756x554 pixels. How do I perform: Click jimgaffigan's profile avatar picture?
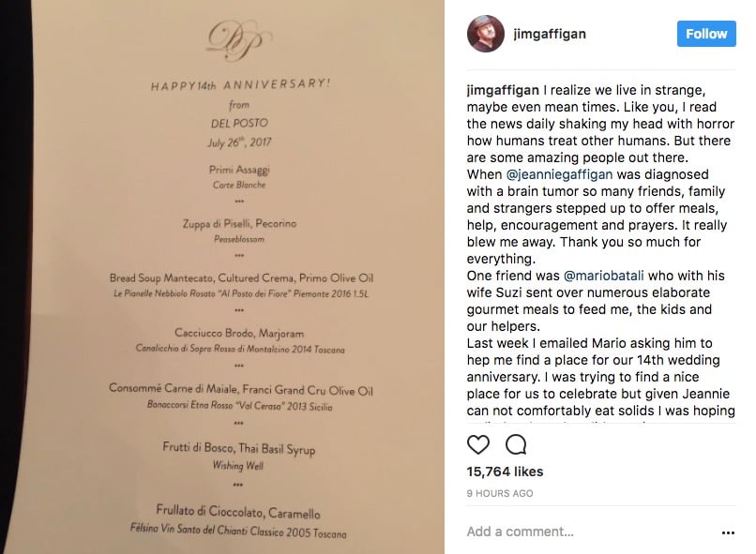[x=486, y=34]
